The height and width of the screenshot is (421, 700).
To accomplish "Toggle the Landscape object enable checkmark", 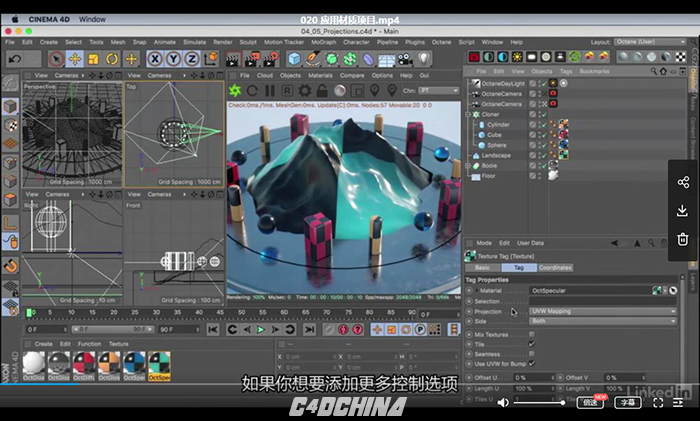I will tap(544, 155).
